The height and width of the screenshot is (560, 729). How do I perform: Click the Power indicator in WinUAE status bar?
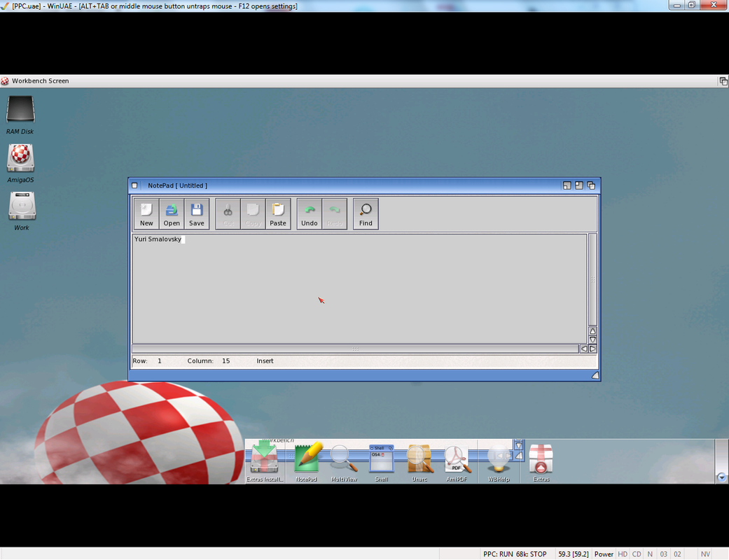point(604,554)
